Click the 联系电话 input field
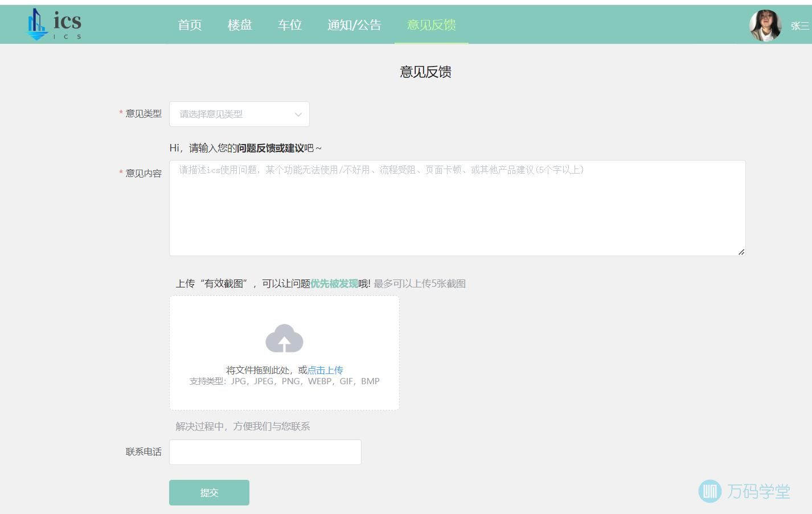 tap(265, 452)
